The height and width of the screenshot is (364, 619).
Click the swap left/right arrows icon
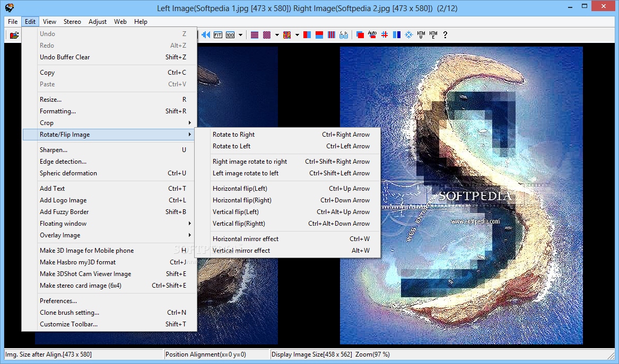(x=206, y=34)
